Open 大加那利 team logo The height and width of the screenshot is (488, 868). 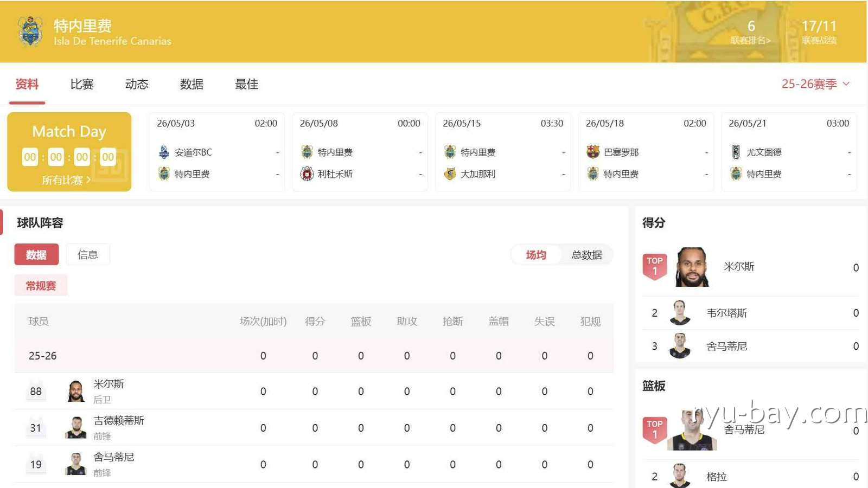(450, 174)
